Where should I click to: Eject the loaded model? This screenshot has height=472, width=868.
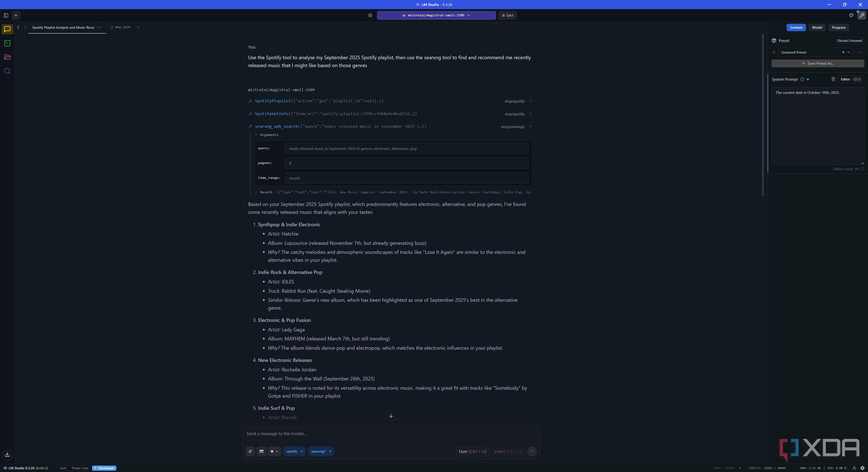pyautogui.click(x=507, y=15)
